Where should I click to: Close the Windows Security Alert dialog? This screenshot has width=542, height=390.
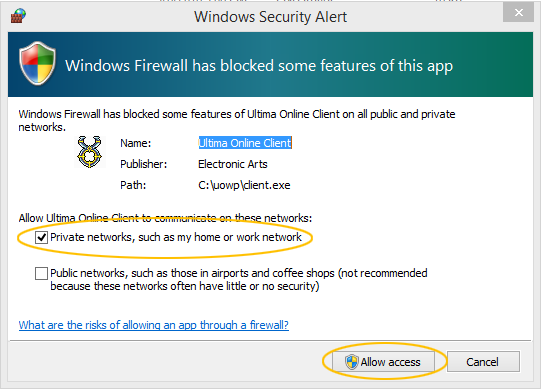pos(518,13)
